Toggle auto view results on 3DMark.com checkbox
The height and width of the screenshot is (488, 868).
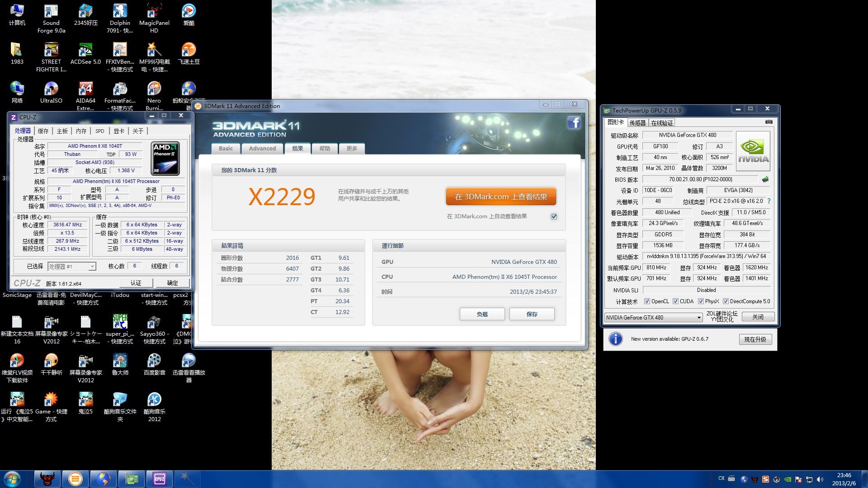point(554,216)
